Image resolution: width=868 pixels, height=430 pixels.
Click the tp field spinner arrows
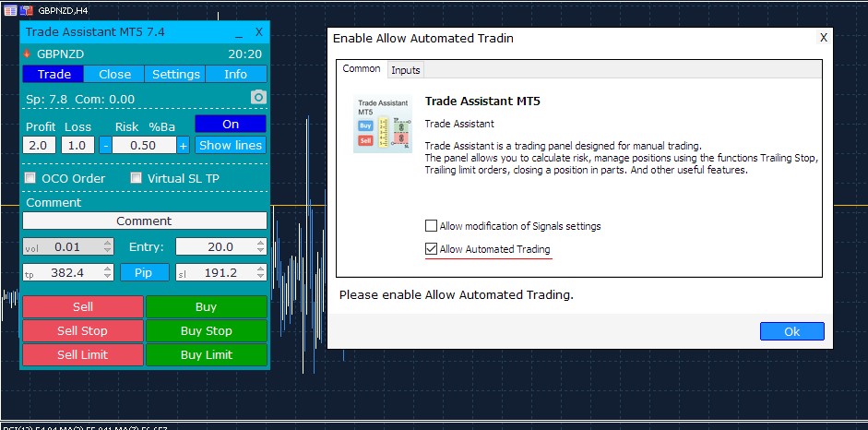tap(107, 272)
